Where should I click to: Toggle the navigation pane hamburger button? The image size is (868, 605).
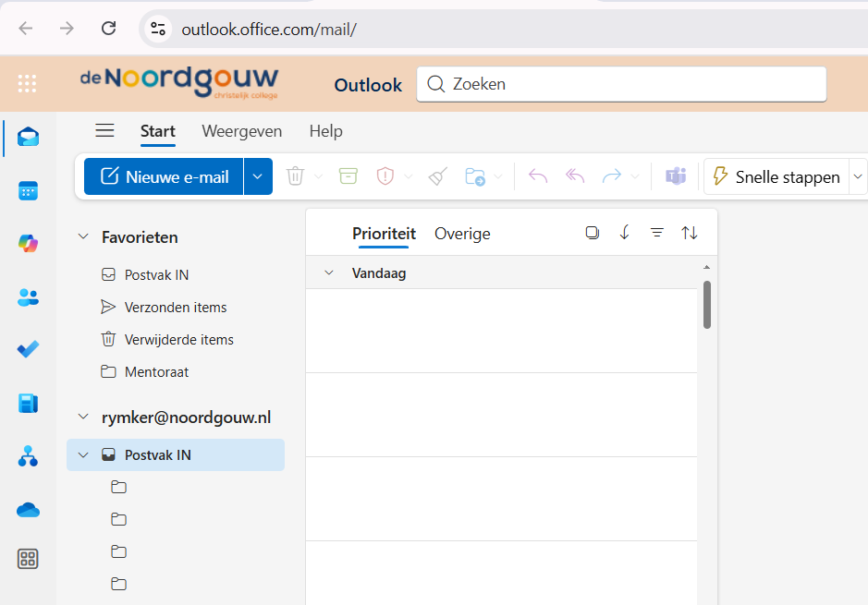104,131
